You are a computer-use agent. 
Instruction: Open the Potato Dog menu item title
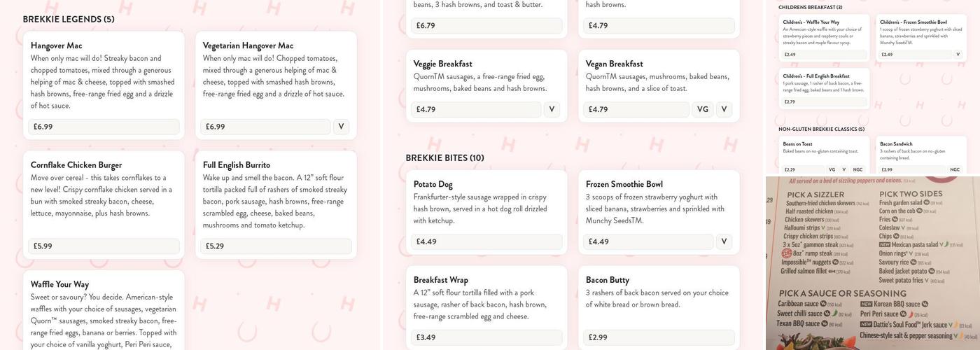click(x=433, y=184)
